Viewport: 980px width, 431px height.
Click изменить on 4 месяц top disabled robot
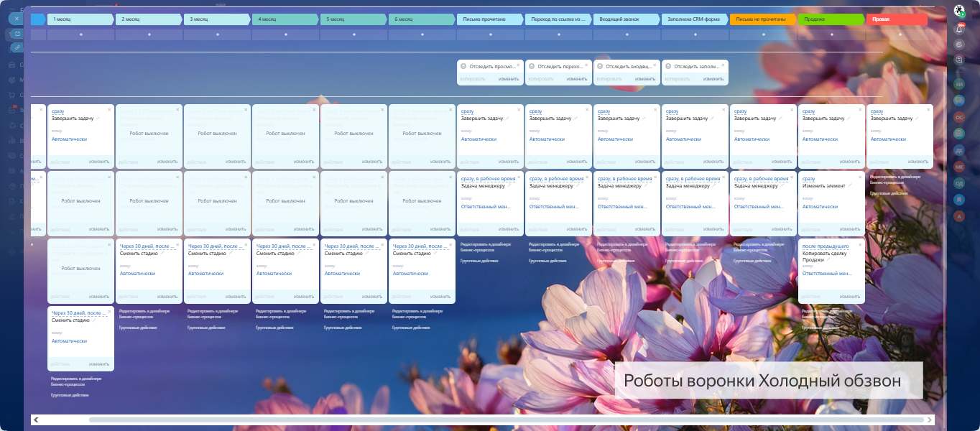304,162
